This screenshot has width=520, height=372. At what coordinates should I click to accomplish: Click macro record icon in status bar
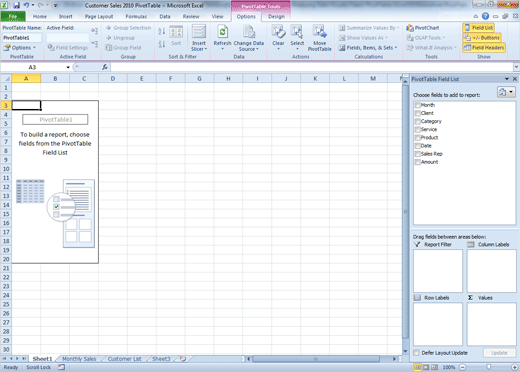(61, 367)
